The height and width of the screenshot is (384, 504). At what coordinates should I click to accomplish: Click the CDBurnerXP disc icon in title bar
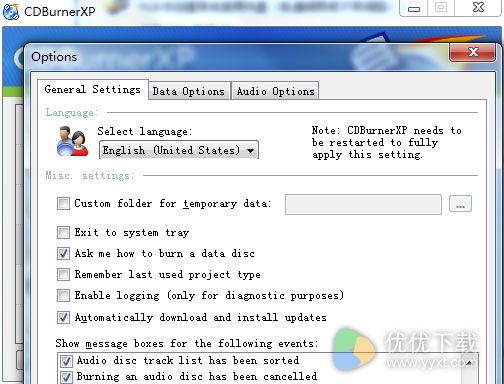click(11, 12)
